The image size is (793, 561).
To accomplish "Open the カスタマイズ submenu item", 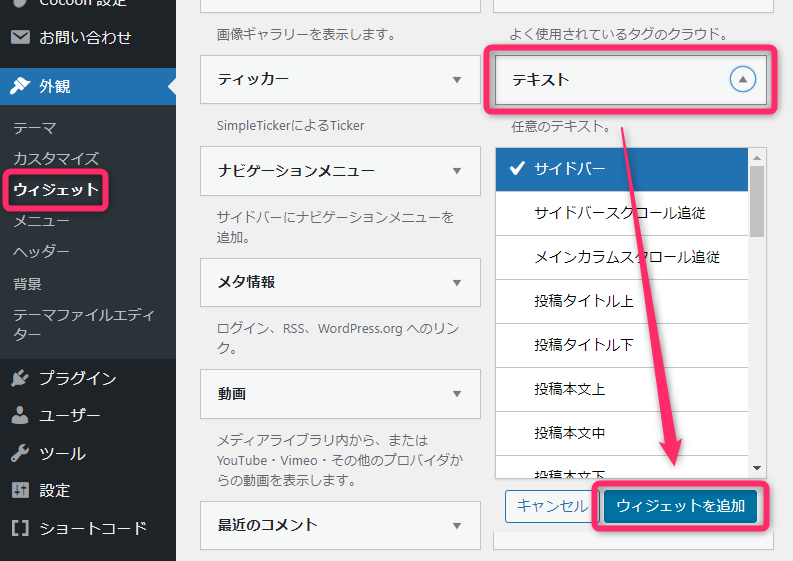I will (x=56, y=158).
